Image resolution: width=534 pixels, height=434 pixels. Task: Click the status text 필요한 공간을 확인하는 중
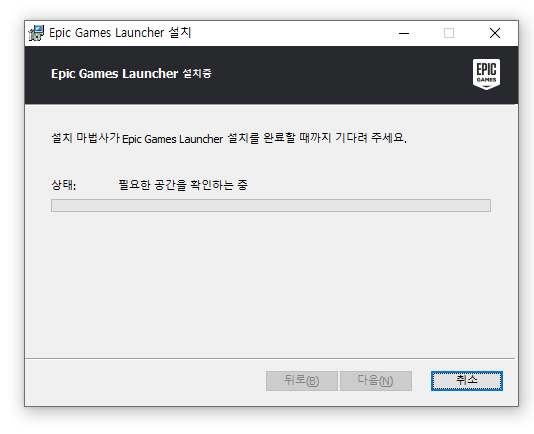point(183,185)
